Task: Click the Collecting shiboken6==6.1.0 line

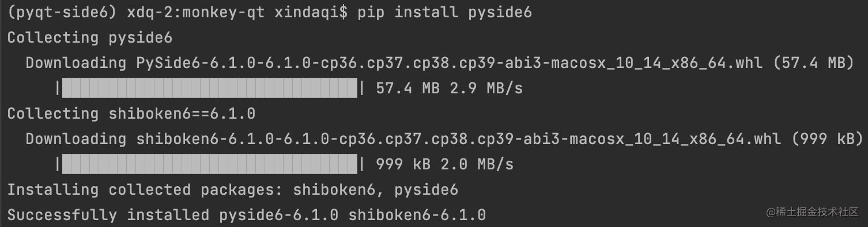Action: (x=131, y=114)
